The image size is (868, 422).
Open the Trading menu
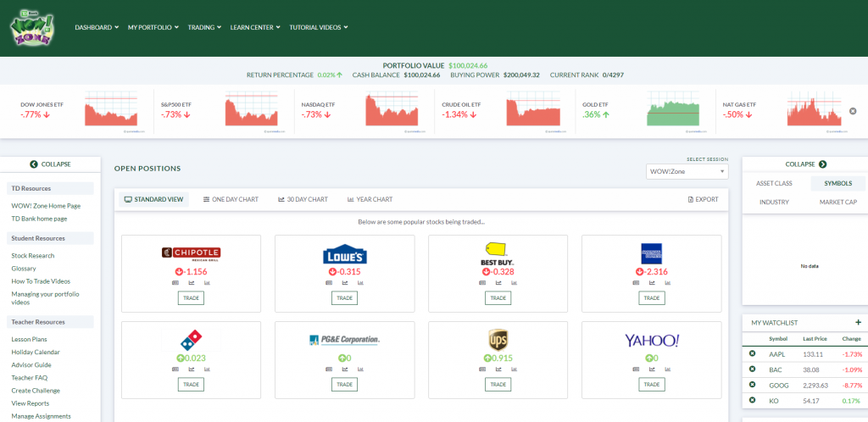click(204, 27)
